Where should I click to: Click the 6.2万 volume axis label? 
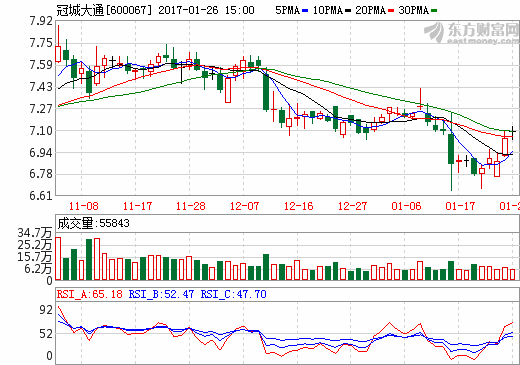38,269
